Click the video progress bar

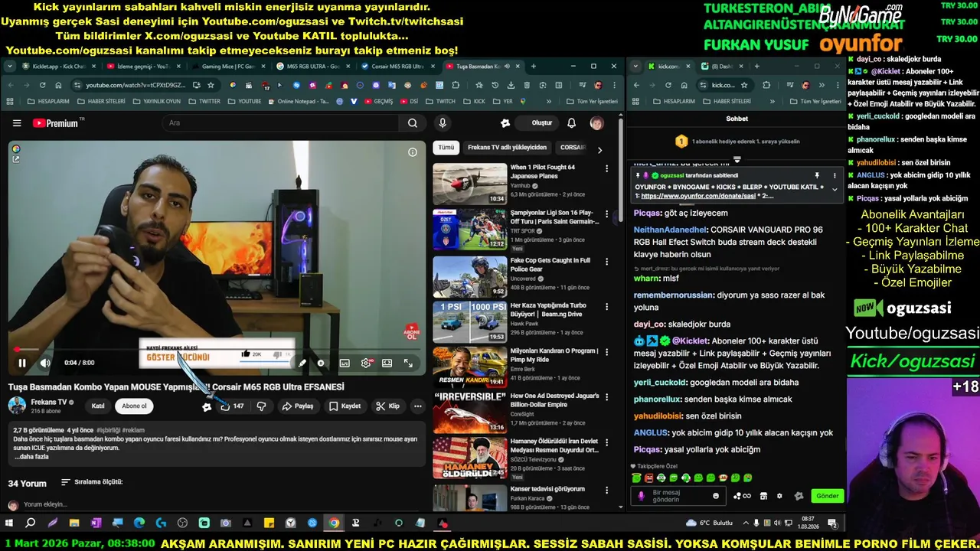217,350
